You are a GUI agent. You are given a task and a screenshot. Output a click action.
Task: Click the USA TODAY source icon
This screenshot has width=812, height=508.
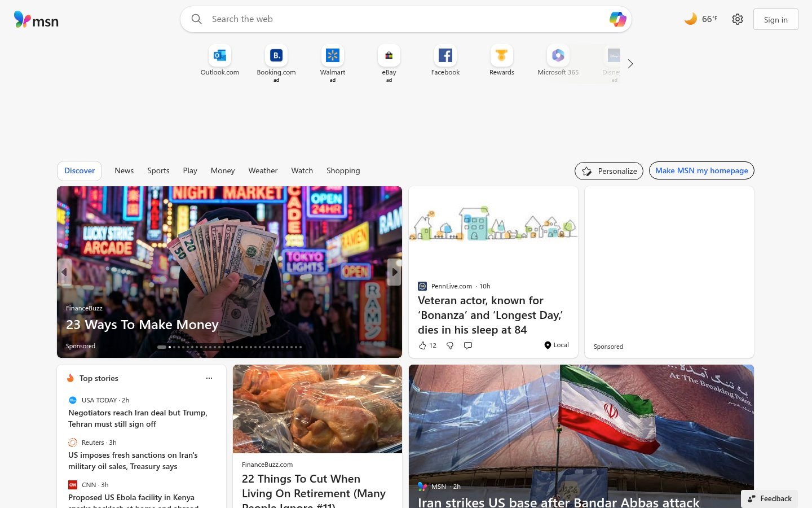(73, 400)
